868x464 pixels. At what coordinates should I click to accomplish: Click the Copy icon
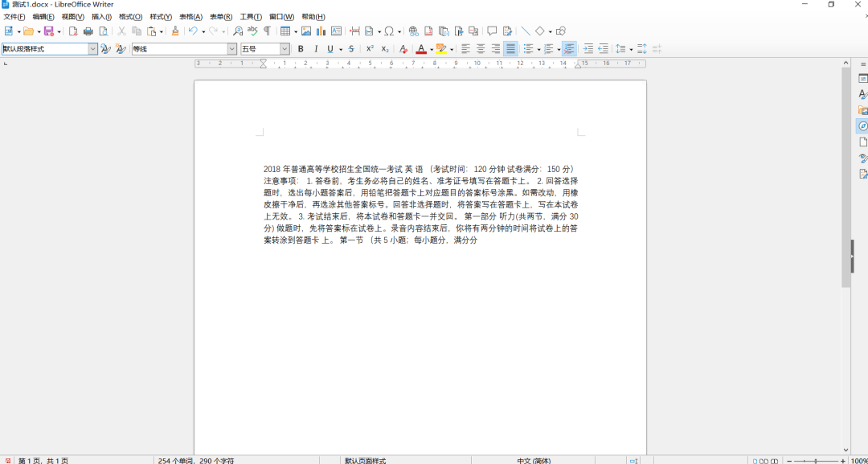(136, 31)
